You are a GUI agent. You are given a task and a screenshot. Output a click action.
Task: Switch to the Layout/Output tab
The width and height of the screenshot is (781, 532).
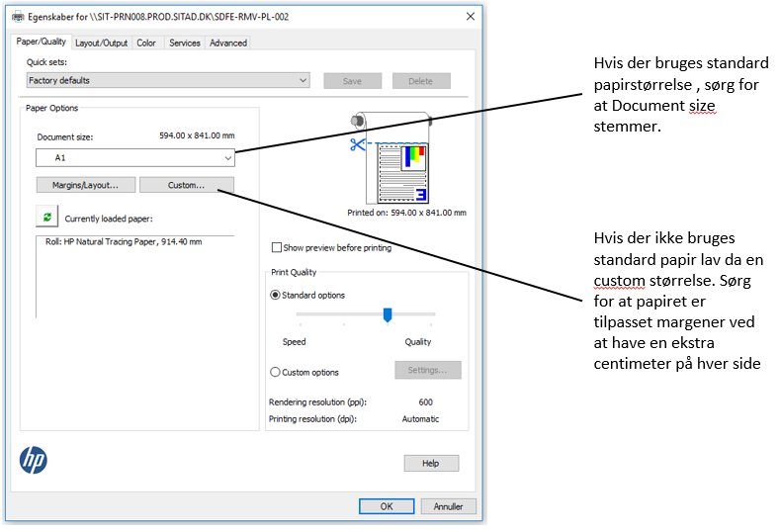(101, 43)
